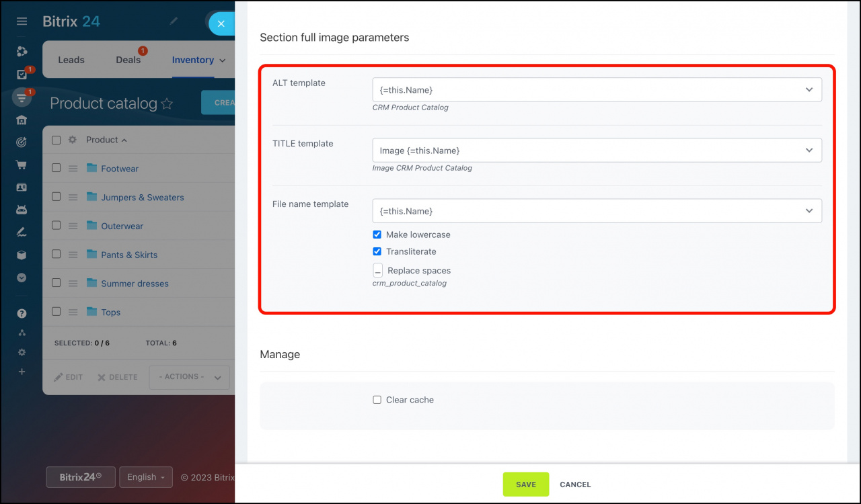Image resolution: width=861 pixels, height=504 pixels.
Task: Click the Edit button below product grid
Action: pos(68,377)
